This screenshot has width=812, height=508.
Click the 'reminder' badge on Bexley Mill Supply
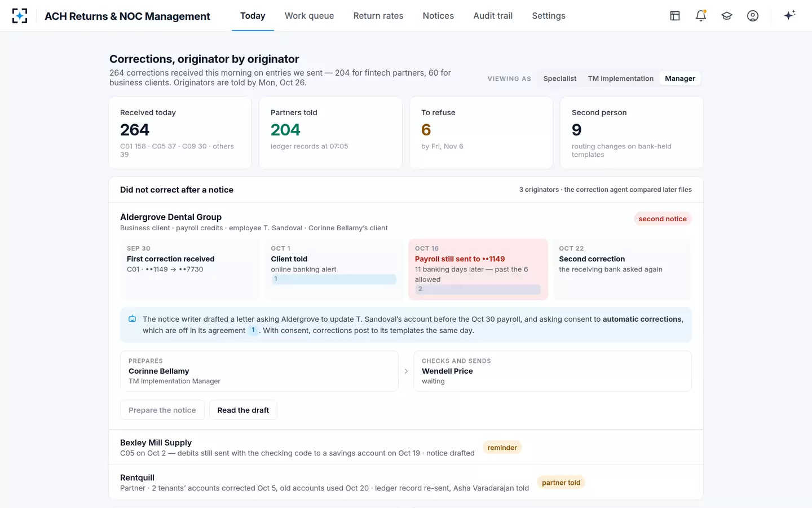pyautogui.click(x=502, y=448)
